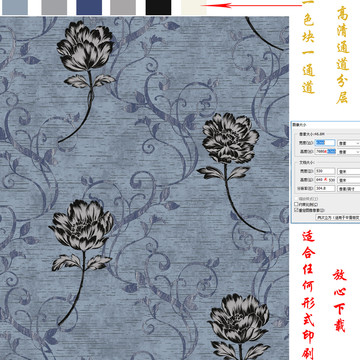Open the pixel height unit dropdown

point(349,152)
